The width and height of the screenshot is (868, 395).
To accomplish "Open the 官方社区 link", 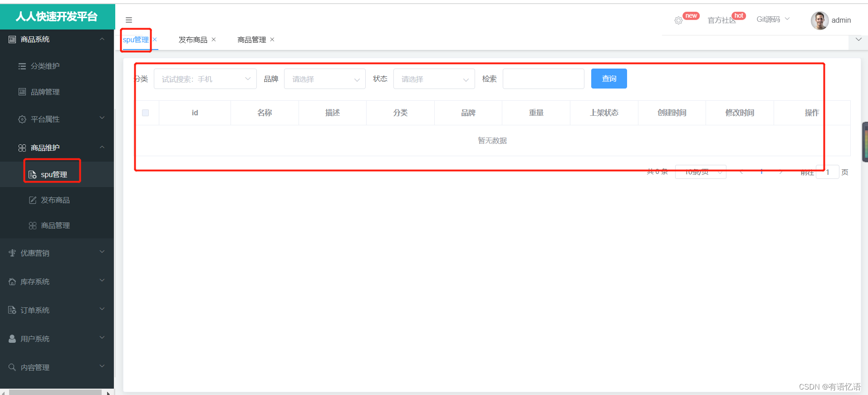I will (x=722, y=20).
